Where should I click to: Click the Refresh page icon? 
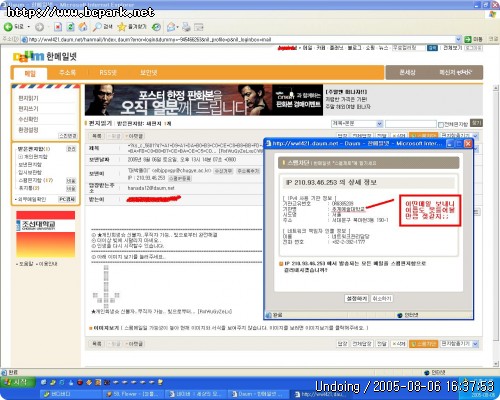click(x=70, y=27)
